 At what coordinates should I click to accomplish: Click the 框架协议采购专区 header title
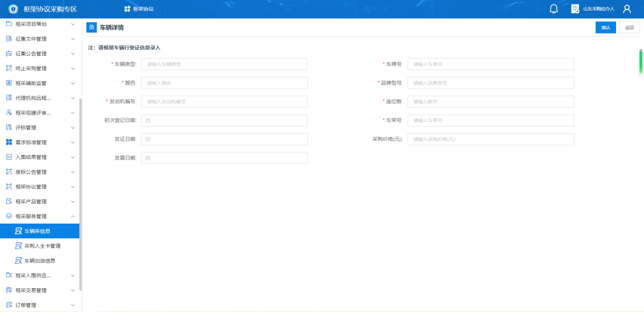[50, 9]
